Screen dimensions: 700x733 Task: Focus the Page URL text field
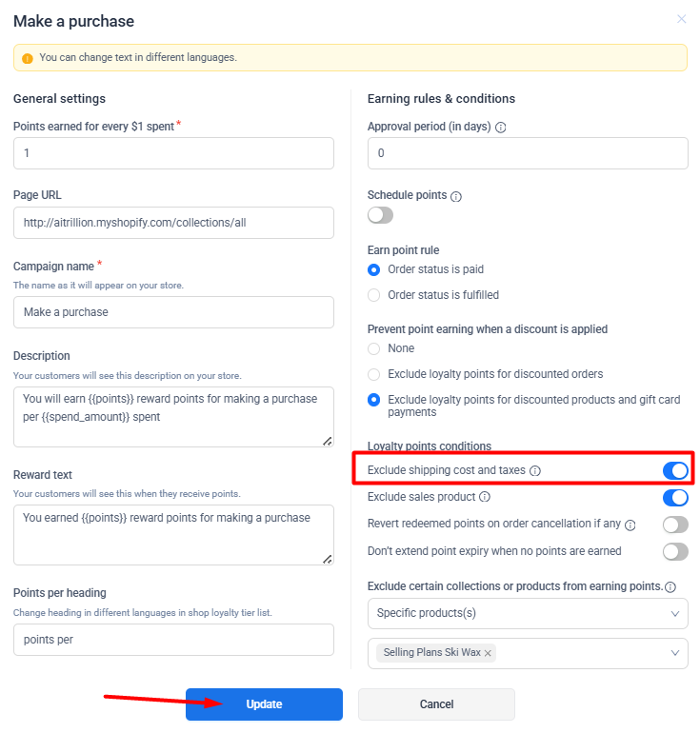pos(173,223)
